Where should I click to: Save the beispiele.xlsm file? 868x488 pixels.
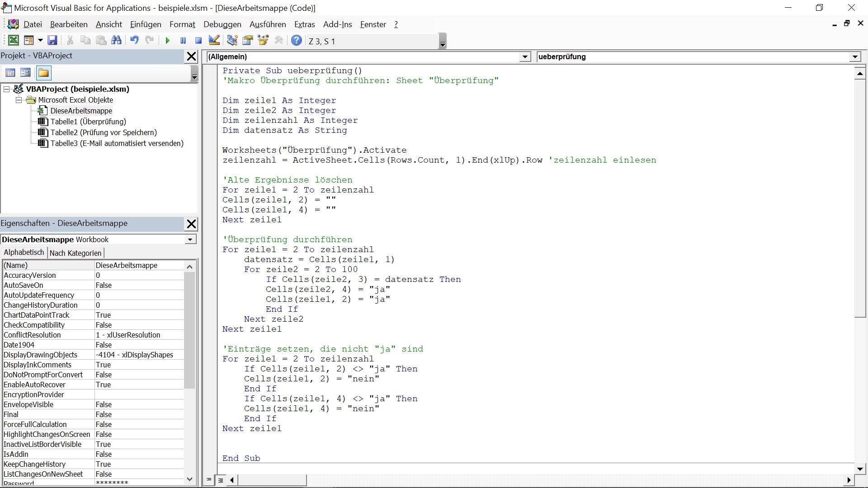tap(52, 41)
